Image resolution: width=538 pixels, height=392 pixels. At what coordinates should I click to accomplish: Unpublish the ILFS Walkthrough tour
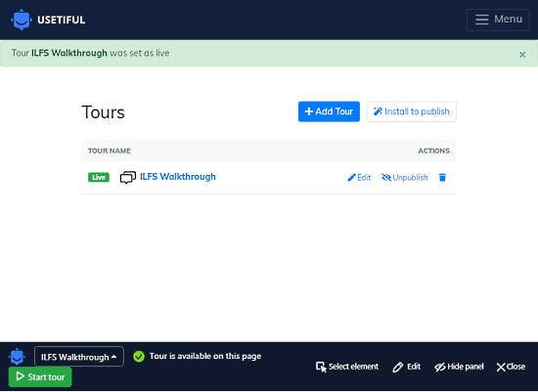[x=405, y=177]
